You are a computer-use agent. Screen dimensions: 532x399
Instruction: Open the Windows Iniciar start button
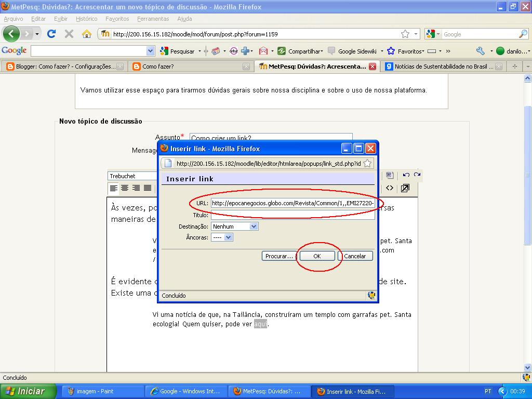pyautogui.click(x=28, y=391)
